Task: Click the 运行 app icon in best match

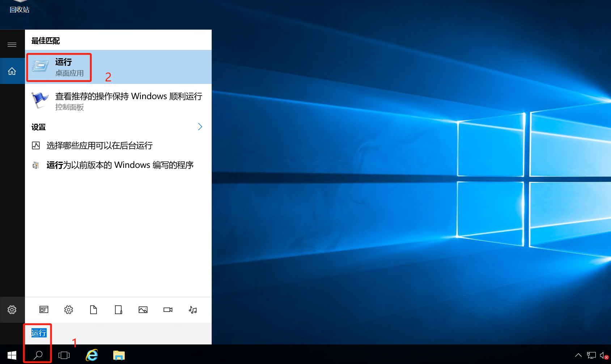Action: (41, 66)
